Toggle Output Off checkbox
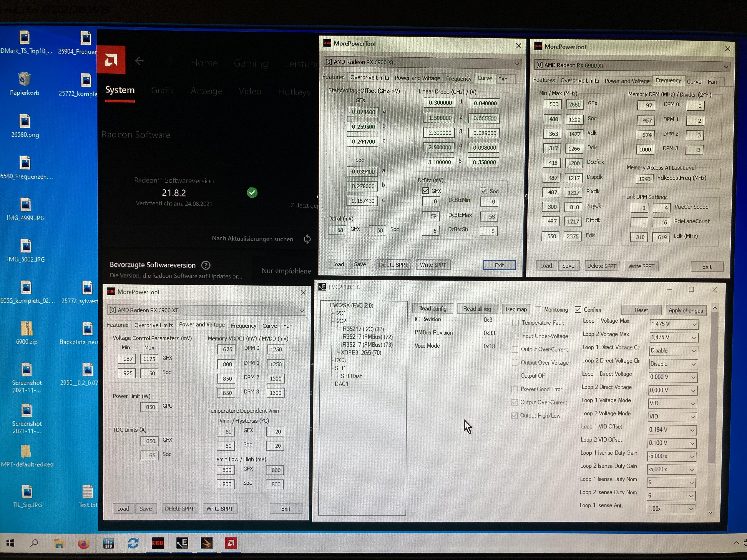This screenshot has width=747, height=560. coord(515,376)
